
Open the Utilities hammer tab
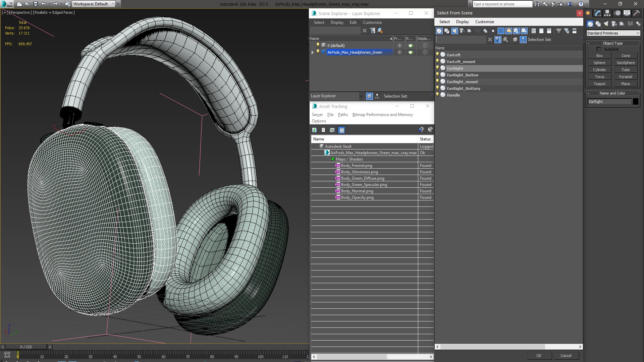(x=636, y=13)
